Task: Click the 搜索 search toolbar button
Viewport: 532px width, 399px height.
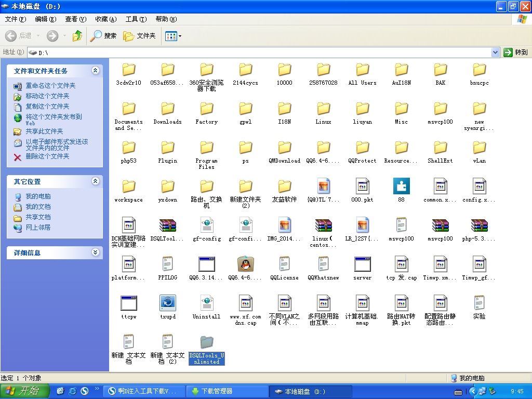Action: 103,36
